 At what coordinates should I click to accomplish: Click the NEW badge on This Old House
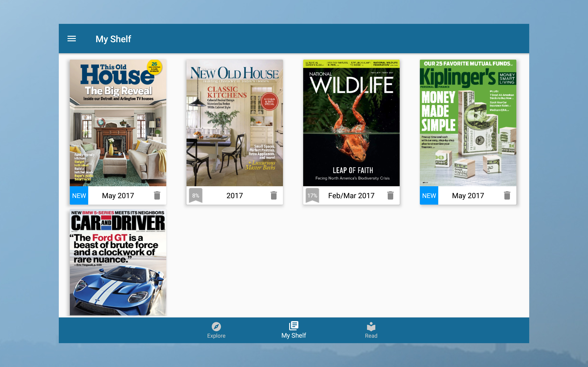[x=79, y=195]
